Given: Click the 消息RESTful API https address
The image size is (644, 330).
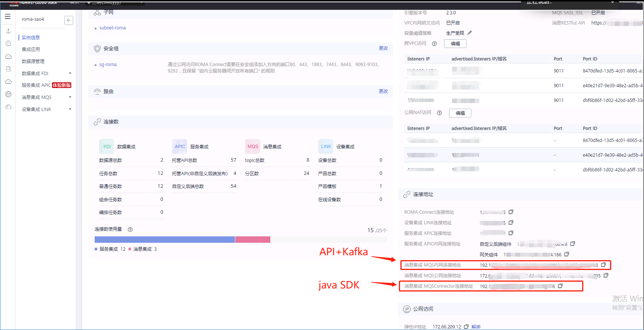Looking at the screenshot, I should point(617,23).
